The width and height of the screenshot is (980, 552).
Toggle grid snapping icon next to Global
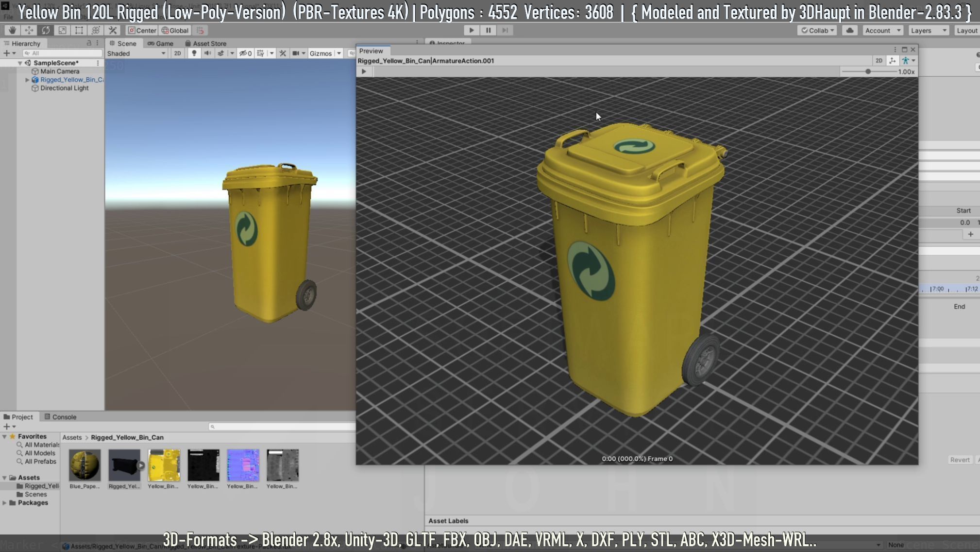coord(200,30)
